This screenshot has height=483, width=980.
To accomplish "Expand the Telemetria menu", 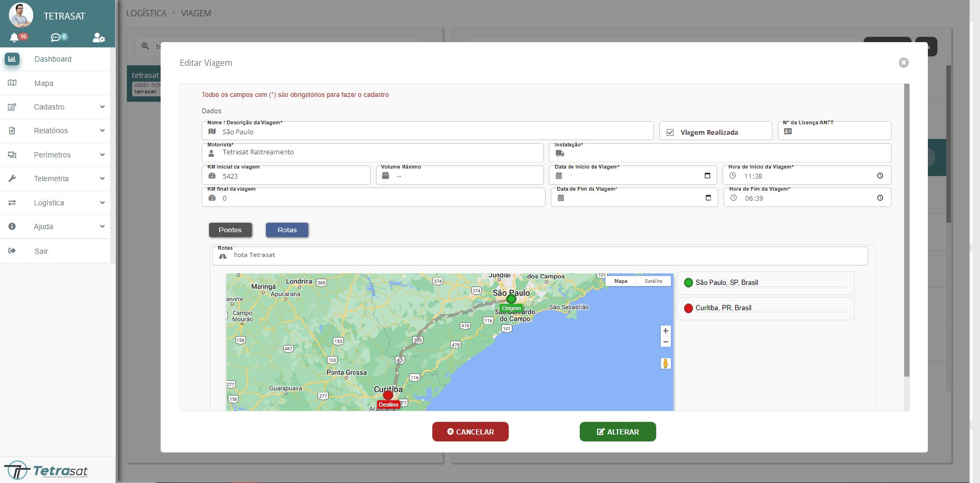I will (55, 179).
